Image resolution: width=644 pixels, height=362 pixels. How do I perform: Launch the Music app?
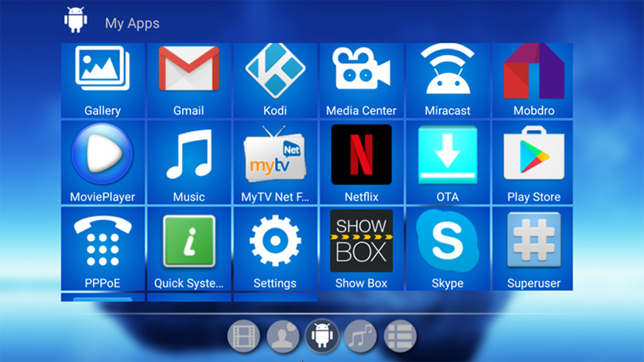coord(188,165)
